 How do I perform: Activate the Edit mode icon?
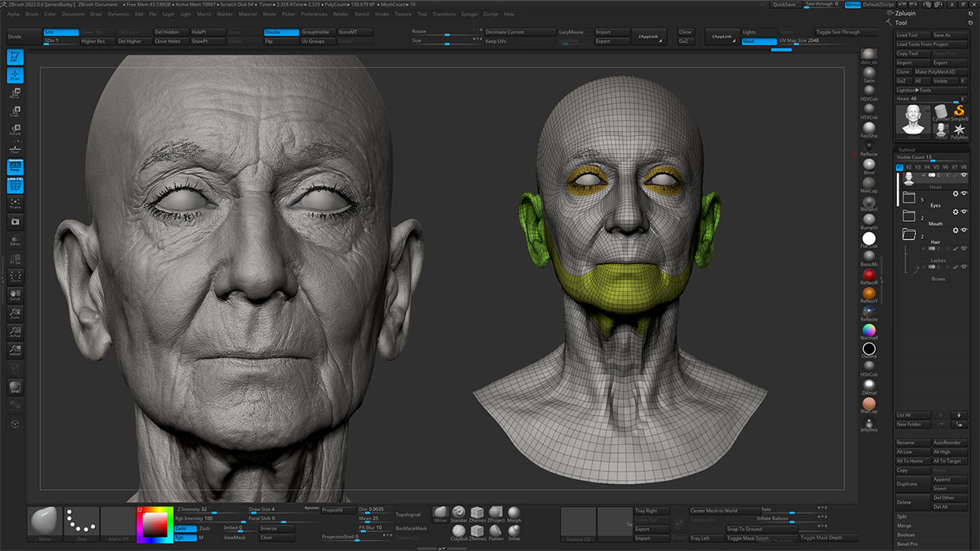point(15,58)
